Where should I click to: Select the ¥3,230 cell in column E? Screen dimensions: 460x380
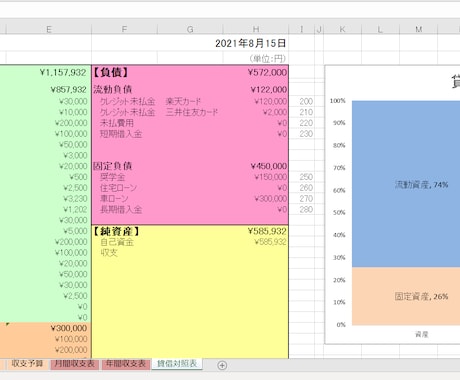[x=75, y=199]
